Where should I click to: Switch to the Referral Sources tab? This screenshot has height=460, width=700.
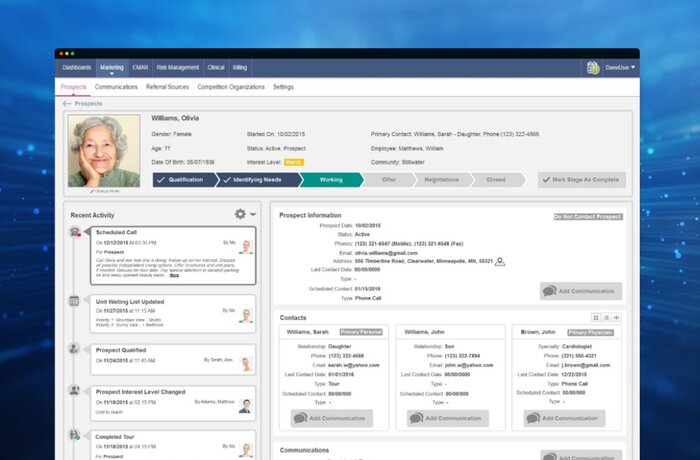(x=169, y=87)
